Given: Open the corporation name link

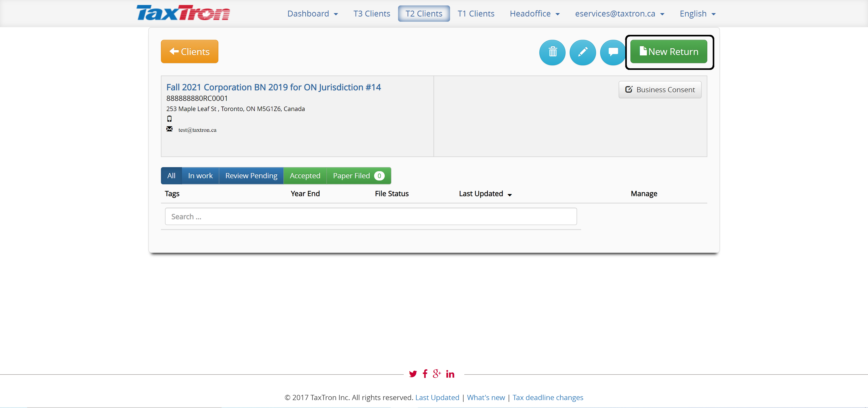Looking at the screenshot, I should [x=273, y=87].
